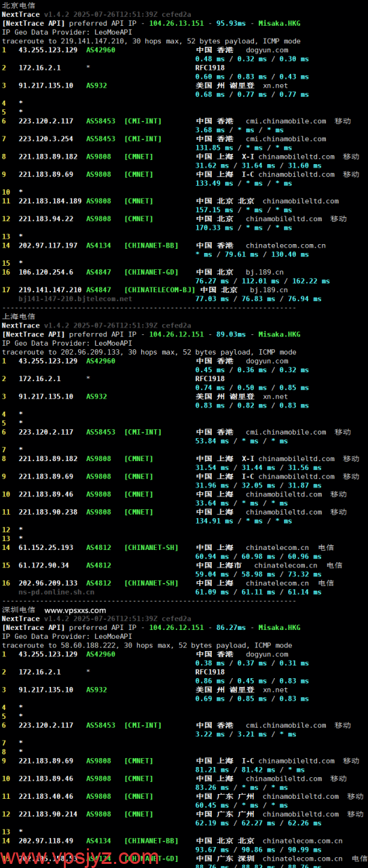
Task: Select the '157.15 ms' latency reading
Action: [x=213, y=210]
